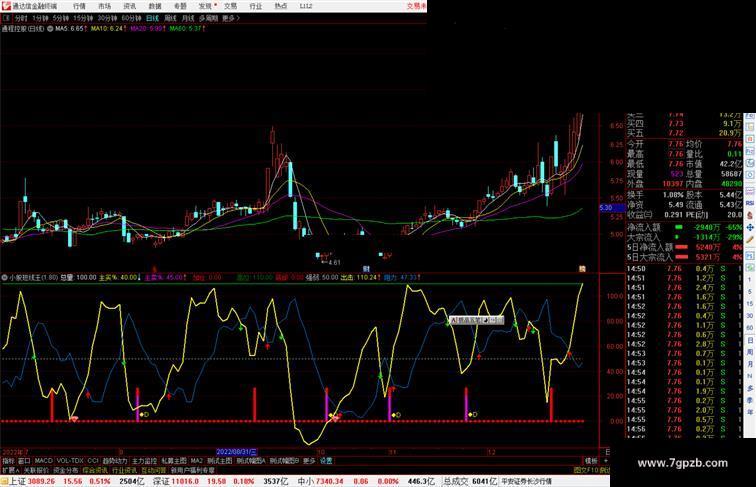The width and height of the screenshot is (756, 487).
Task: Click the Tongdaxin app logo icon
Action: coord(6,6)
